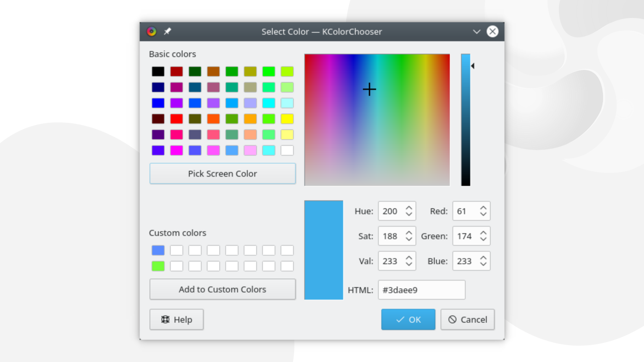The image size is (644, 362).
Task: Decrease the Blue value with down arrow
Action: [x=483, y=264]
